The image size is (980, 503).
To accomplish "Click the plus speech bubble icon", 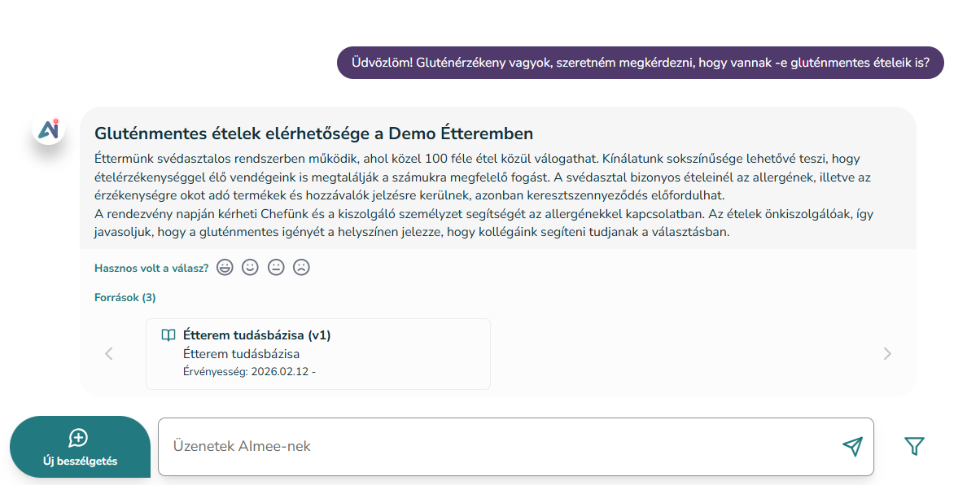I will 79,439.
